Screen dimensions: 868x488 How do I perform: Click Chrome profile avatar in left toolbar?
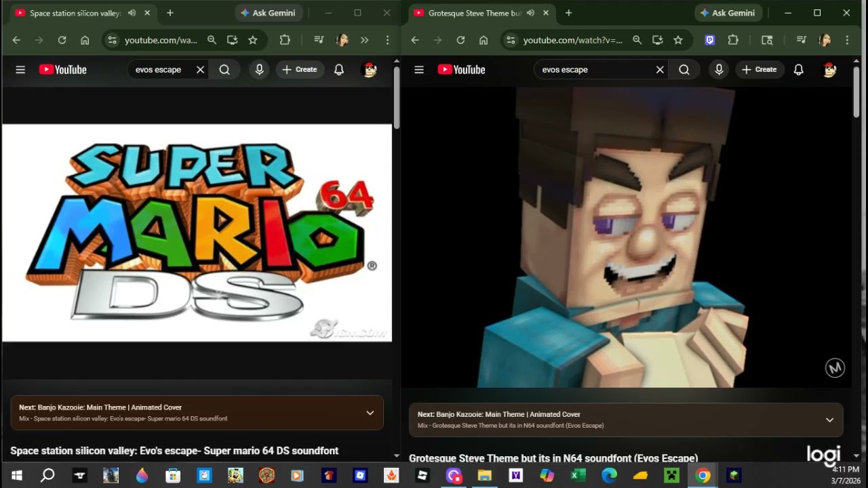click(342, 40)
